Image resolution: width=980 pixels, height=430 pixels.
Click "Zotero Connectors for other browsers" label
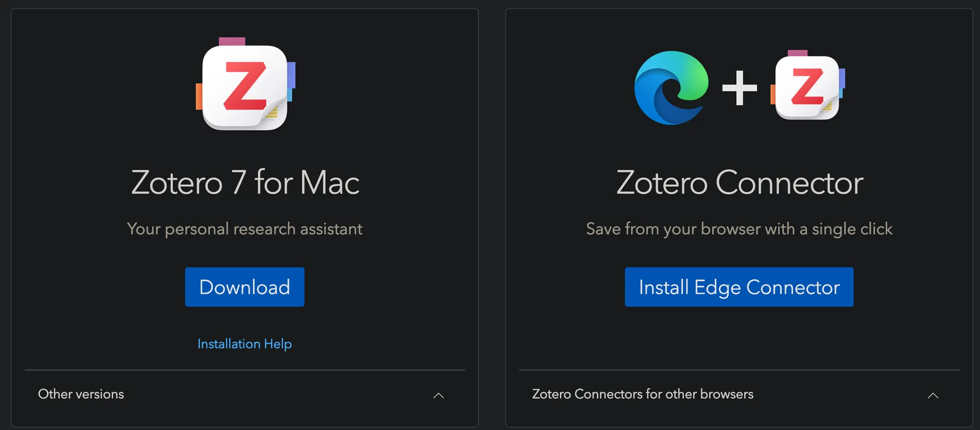(x=643, y=394)
